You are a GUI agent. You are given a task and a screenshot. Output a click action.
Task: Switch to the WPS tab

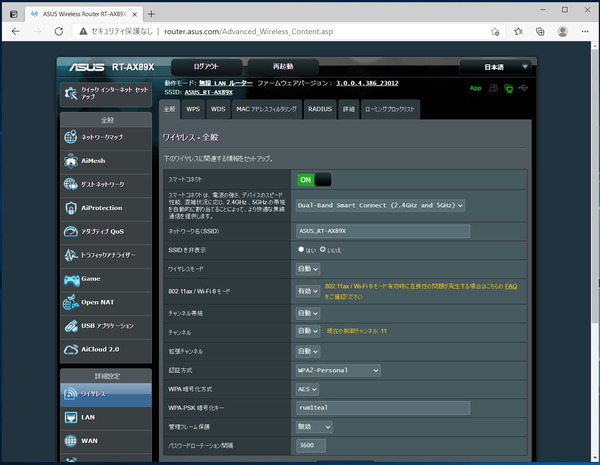[x=193, y=109]
